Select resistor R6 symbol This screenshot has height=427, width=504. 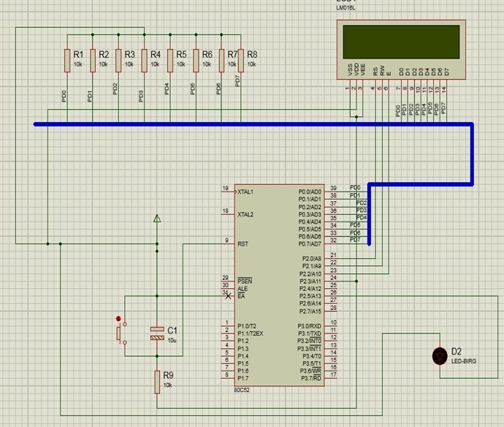click(196, 60)
